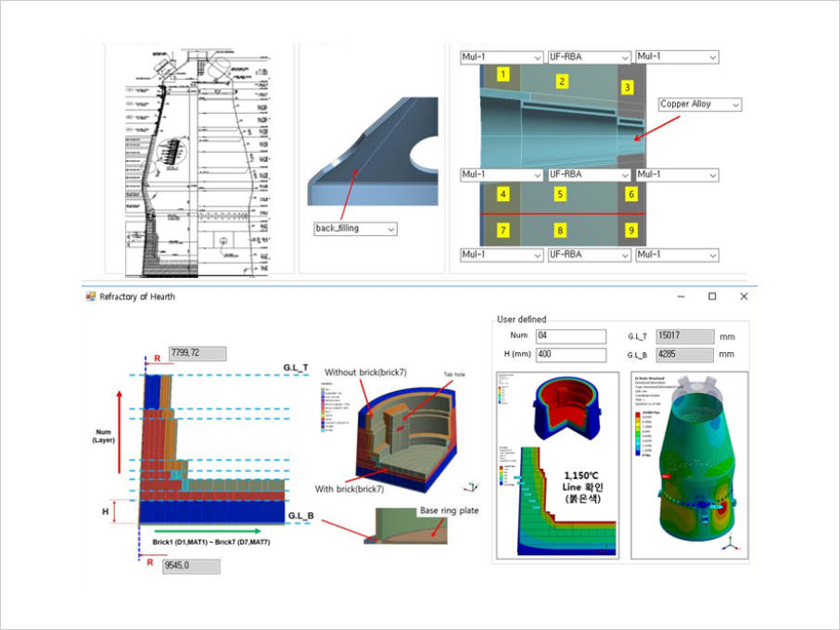Open the UF-RBA dropdown above zone 2
Image resolution: width=840 pixels, height=630 pixels.
tap(588, 57)
